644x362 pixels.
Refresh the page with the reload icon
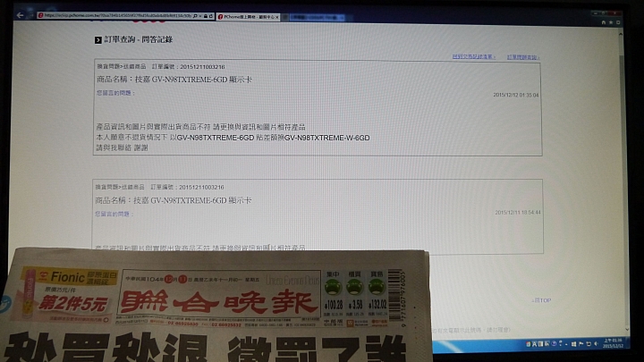(211, 15)
